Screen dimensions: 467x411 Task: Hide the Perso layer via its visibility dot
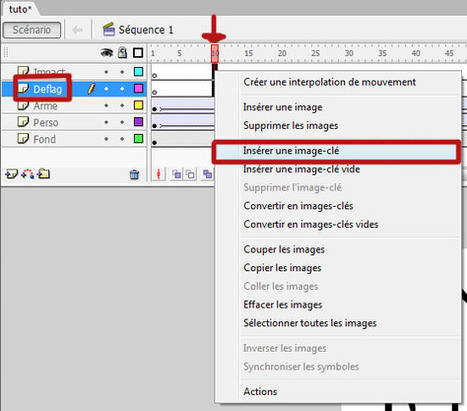(x=106, y=122)
